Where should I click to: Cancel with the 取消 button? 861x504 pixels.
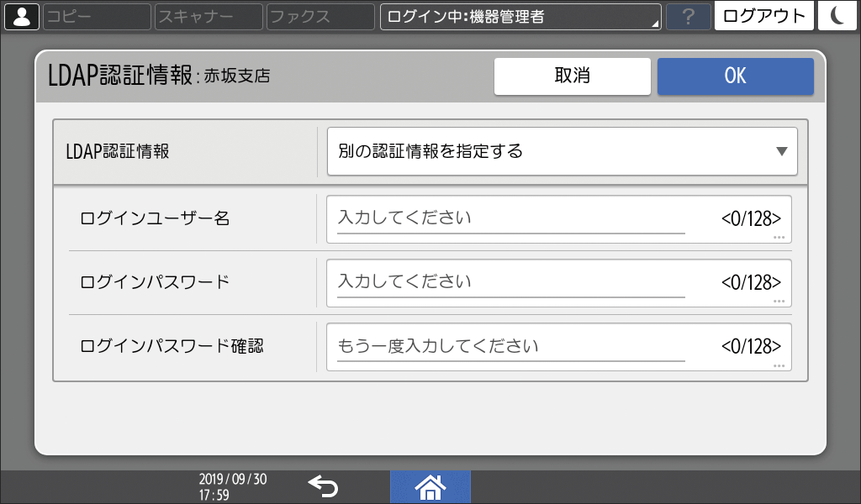(573, 76)
